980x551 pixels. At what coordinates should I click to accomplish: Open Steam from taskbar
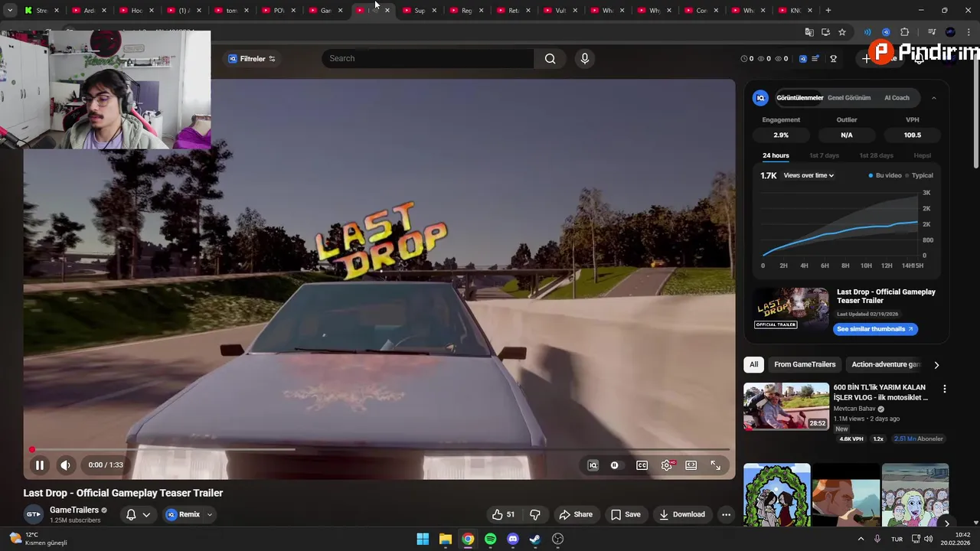535,539
